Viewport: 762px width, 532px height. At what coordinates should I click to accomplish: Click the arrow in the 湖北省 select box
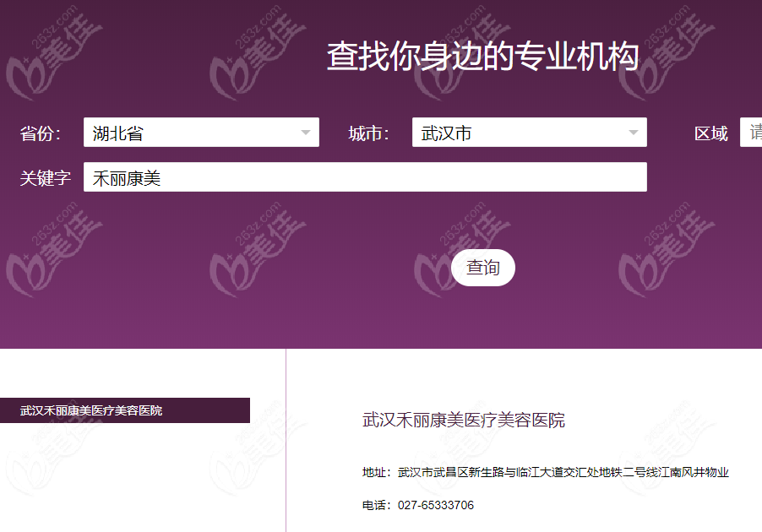(306, 133)
